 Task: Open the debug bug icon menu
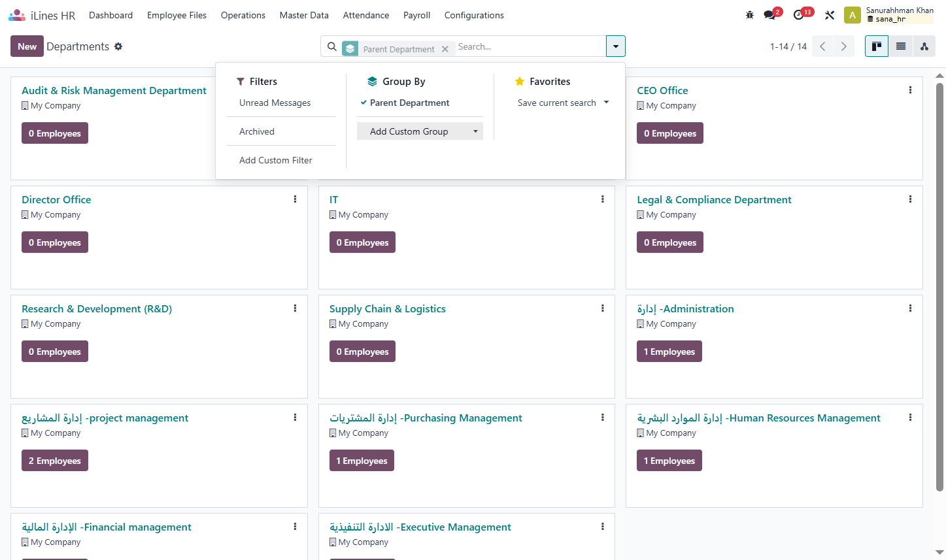coord(750,15)
